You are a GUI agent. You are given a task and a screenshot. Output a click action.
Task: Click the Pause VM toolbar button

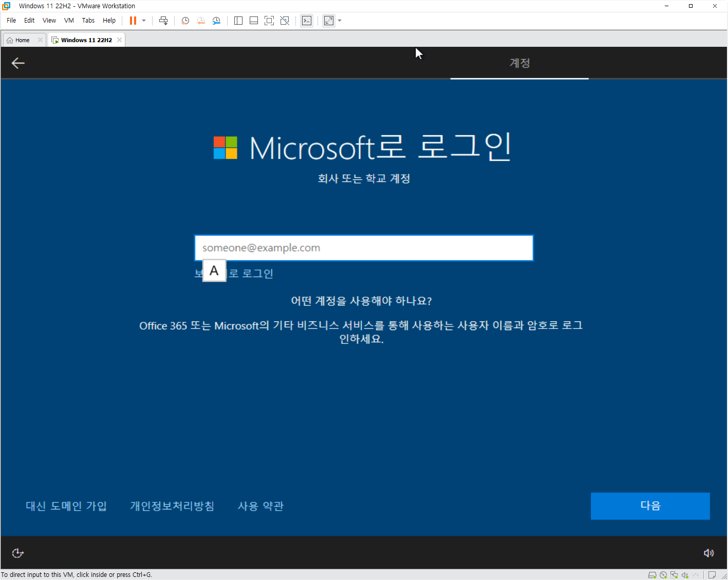(133, 21)
